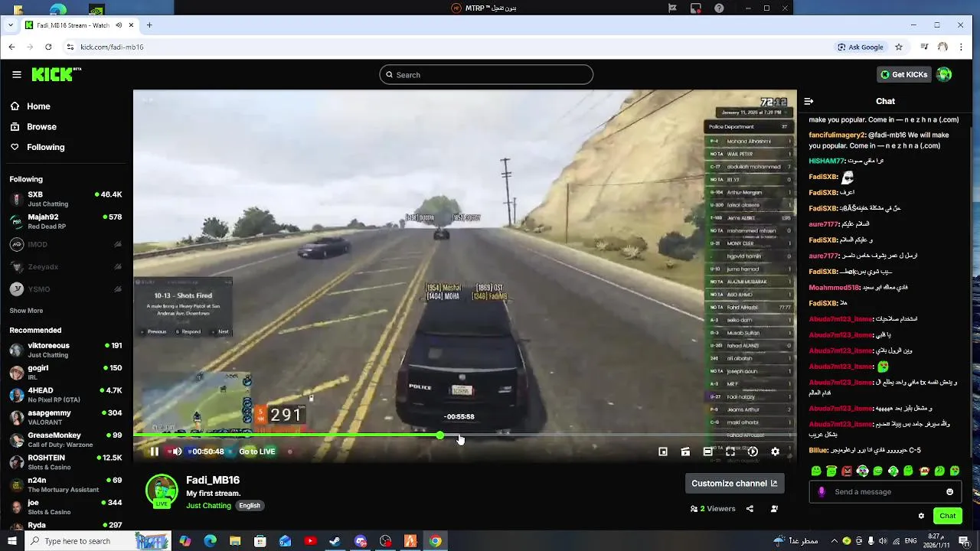Image resolution: width=980 pixels, height=551 pixels.
Task: Open video player settings gear
Action: [775, 452]
